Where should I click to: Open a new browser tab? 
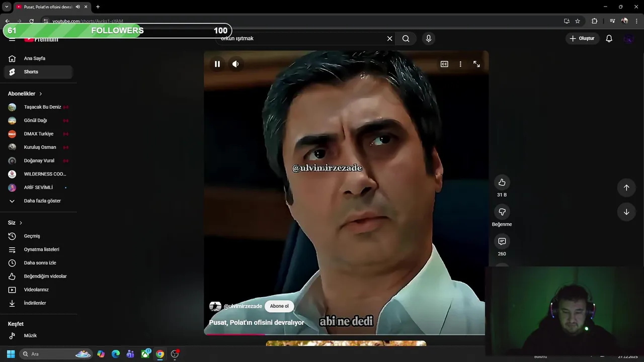pos(98,7)
